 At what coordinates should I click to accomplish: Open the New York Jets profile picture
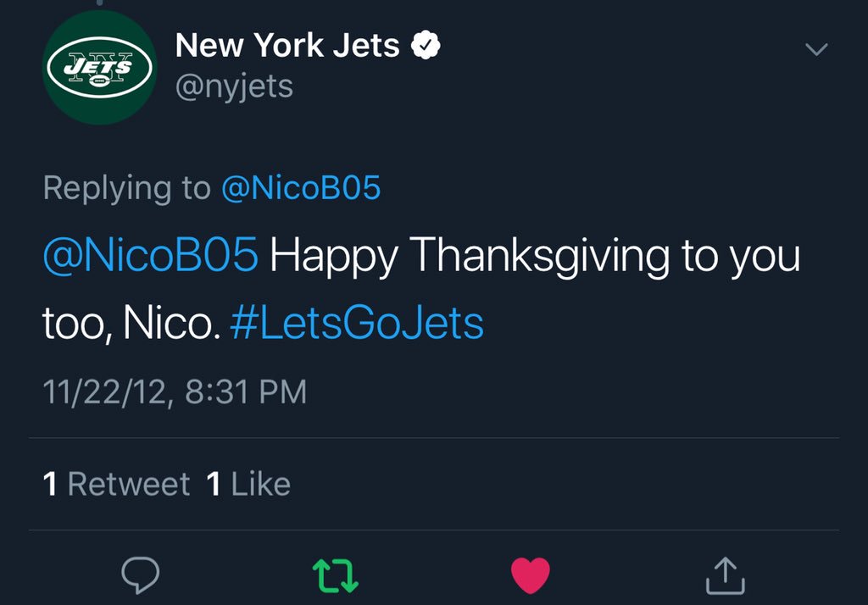click(x=99, y=68)
